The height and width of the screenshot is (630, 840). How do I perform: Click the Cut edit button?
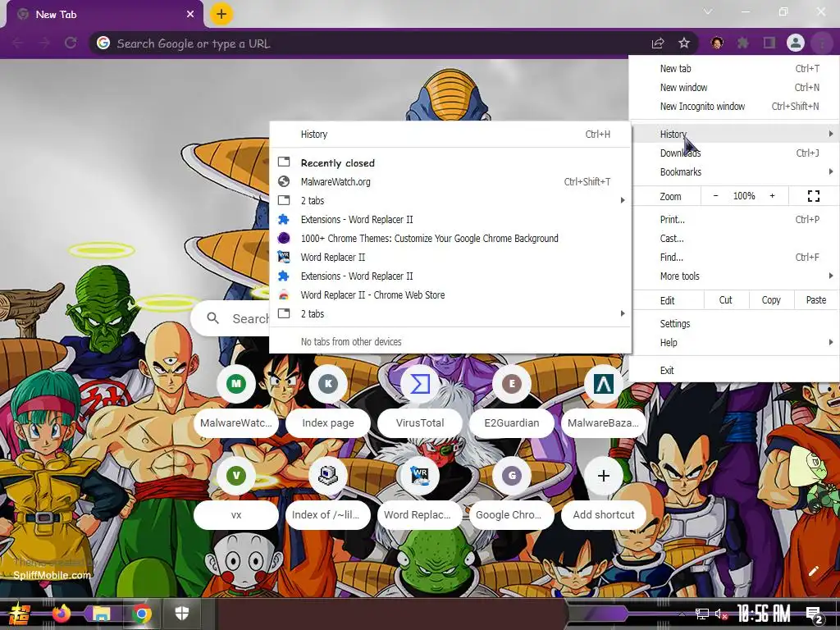[725, 300]
